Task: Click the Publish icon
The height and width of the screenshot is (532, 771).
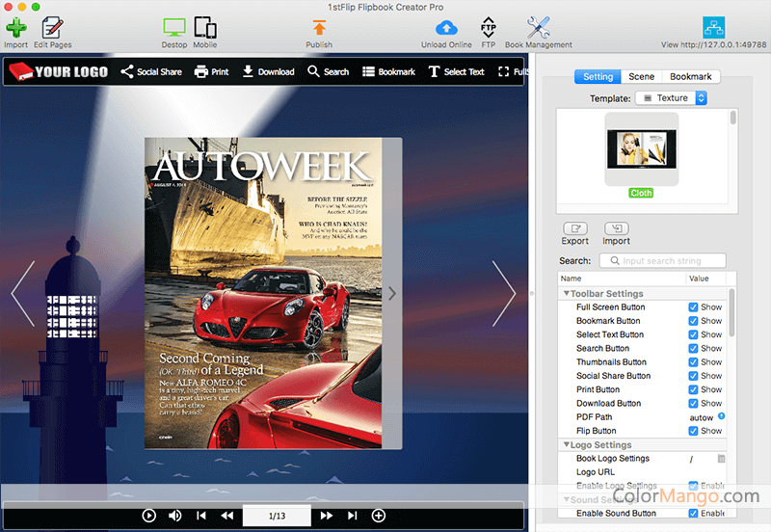Action: [319, 28]
